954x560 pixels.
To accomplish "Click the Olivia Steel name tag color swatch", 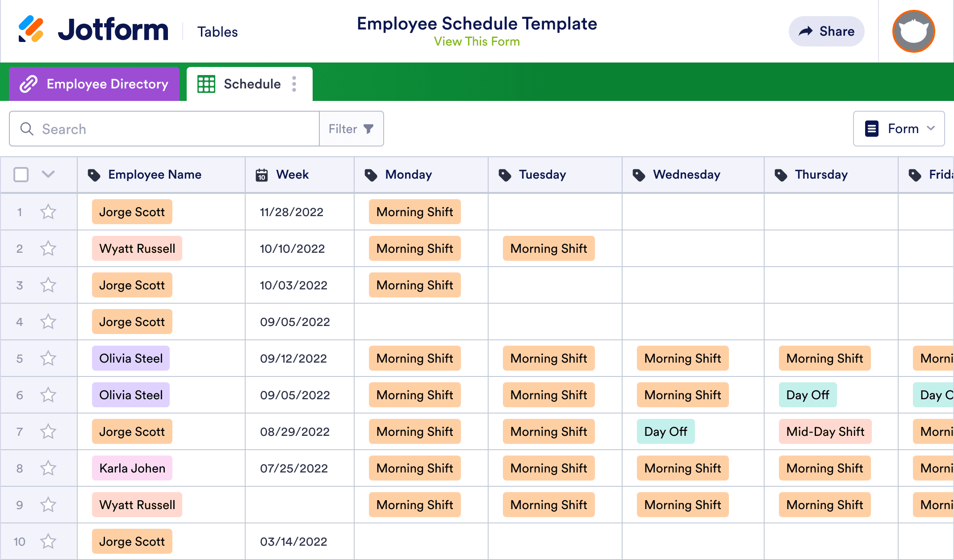I will (130, 358).
